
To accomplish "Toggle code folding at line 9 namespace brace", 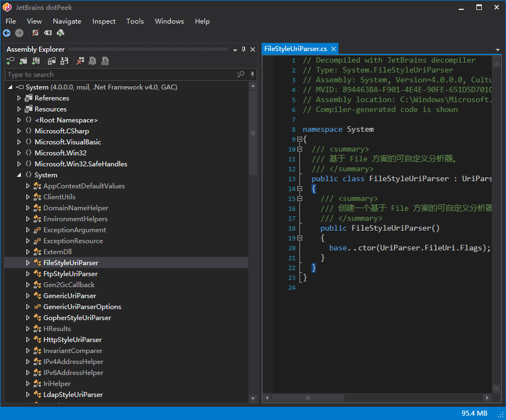I will [299, 139].
